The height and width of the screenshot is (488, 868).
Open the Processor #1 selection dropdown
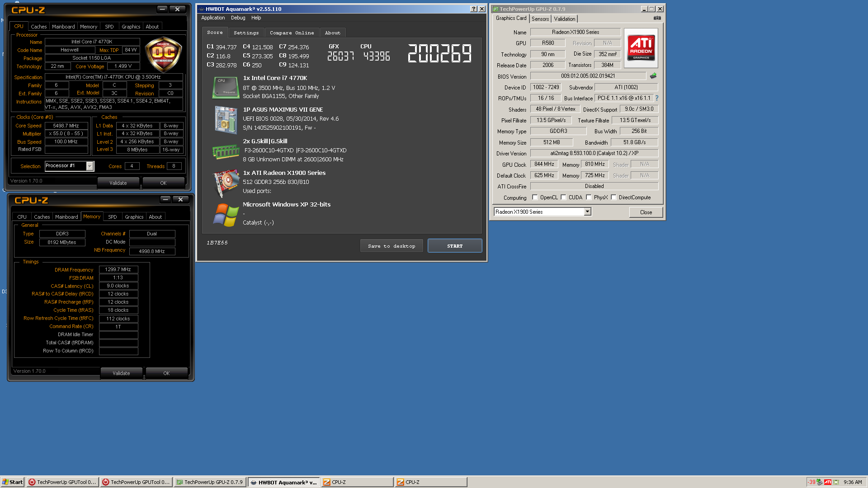click(90, 166)
